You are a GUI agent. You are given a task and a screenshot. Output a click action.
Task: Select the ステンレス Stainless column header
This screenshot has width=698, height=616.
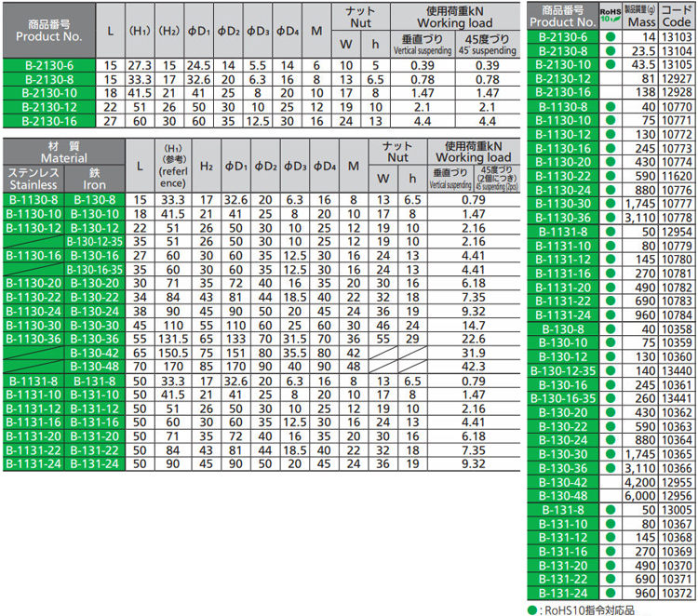point(34,179)
